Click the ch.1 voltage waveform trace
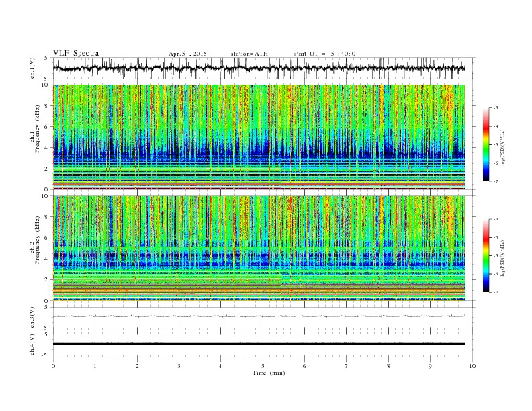The image size is (532, 411). click(x=259, y=68)
